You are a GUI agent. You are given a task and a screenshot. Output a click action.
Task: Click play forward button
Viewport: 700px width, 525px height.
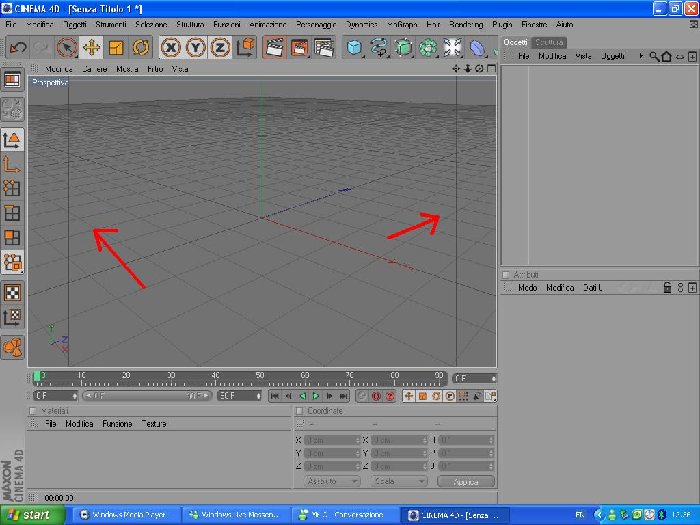coord(316,396)
